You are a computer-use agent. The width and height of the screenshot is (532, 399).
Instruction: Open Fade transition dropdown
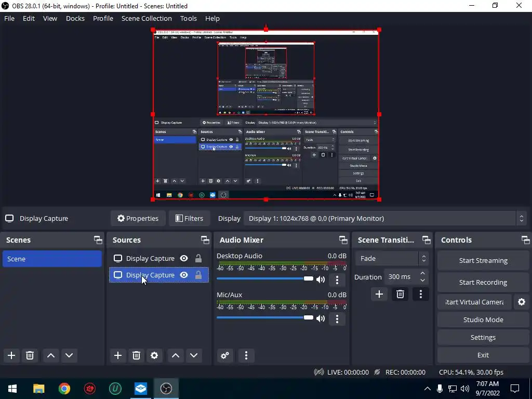[x=392, y=259]
